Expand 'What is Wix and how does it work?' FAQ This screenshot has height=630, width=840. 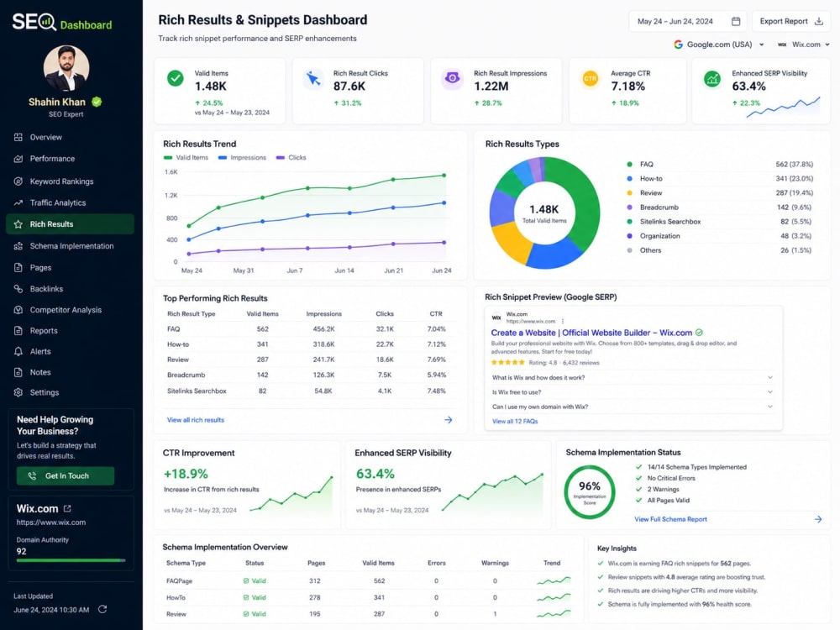coord(633,378)
